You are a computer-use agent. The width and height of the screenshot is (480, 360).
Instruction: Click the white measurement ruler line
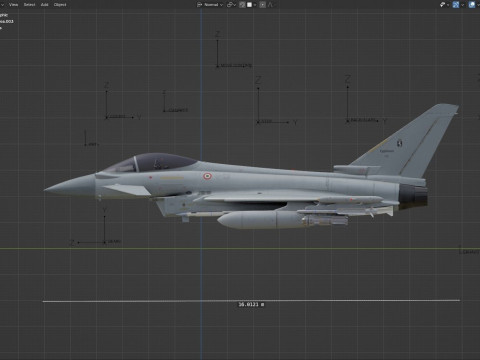pyautogui.click(x=251, y=301)
